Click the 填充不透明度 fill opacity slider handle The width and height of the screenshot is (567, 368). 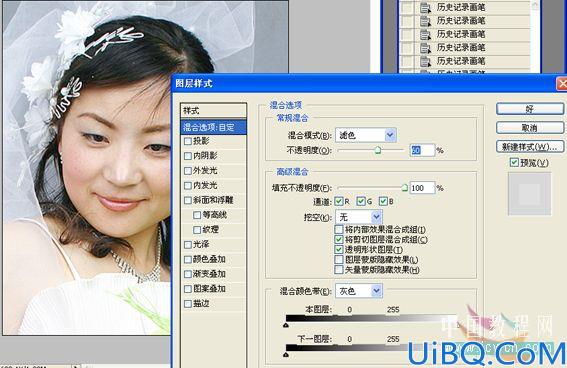405,187
